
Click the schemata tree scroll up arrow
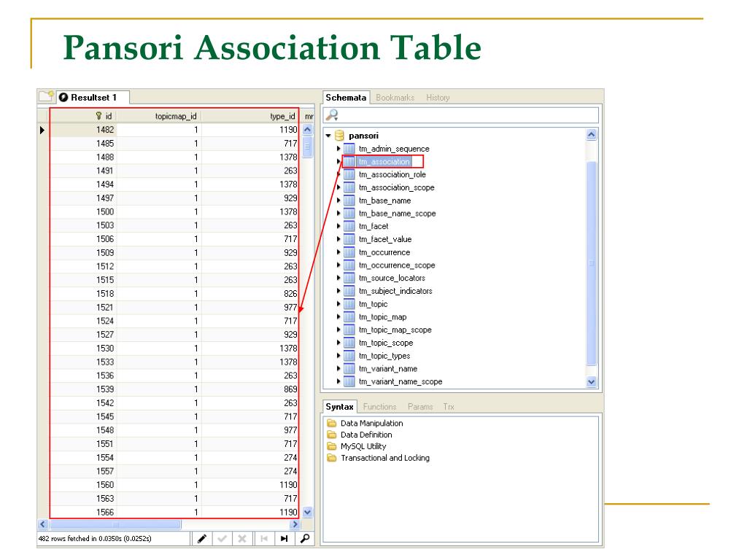(x=591, y=135)
